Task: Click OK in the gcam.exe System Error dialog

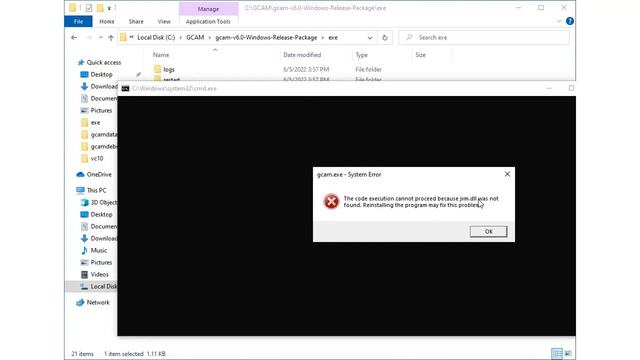Action: point(488,231)
